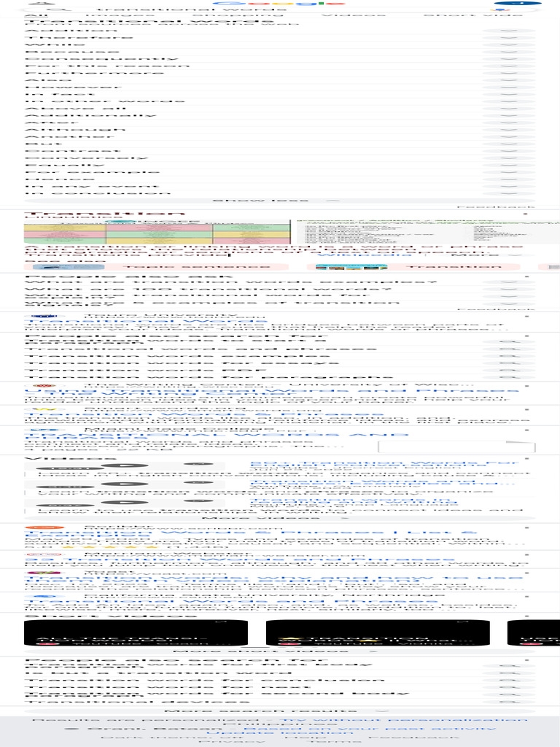Screen dimensions: 560x747
Task: Open three-dot menu for Writing Center result
Action: (x=526, y=385)
